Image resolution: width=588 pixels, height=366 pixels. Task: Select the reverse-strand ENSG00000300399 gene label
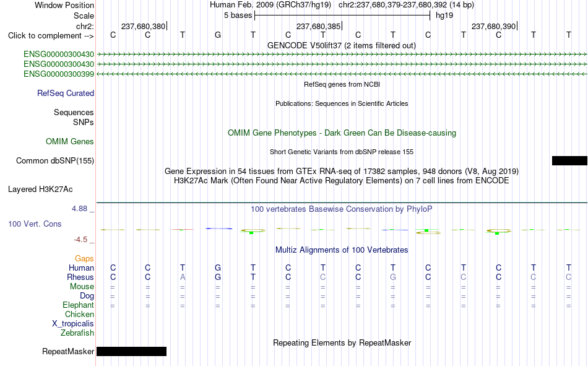tap(59, 74)
